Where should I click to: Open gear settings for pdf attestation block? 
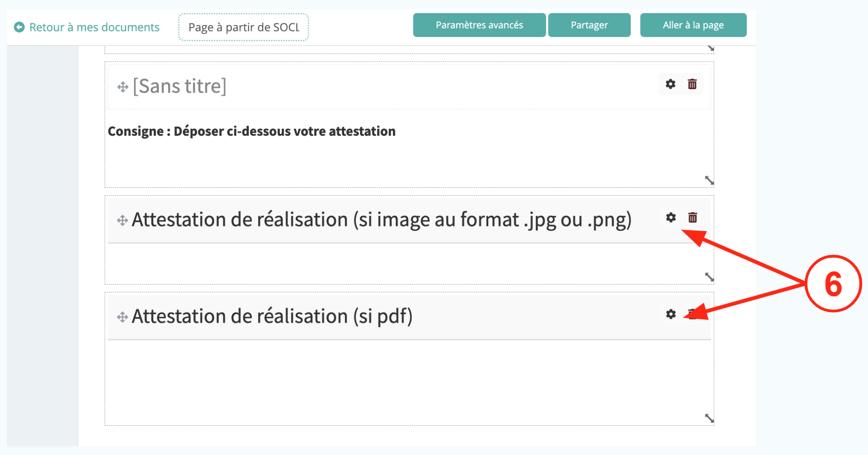[x=670, y=314]
